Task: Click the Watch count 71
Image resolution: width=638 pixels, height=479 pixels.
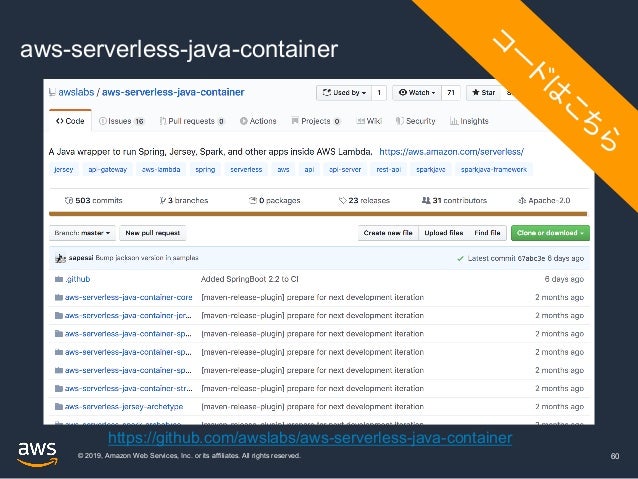Action: pyautogui.click(x=451, y=93)
